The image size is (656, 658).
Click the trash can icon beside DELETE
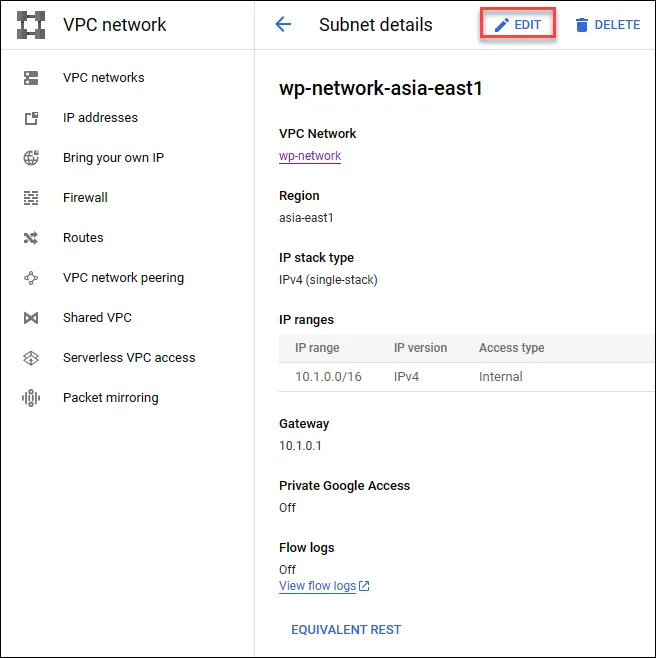581,25
